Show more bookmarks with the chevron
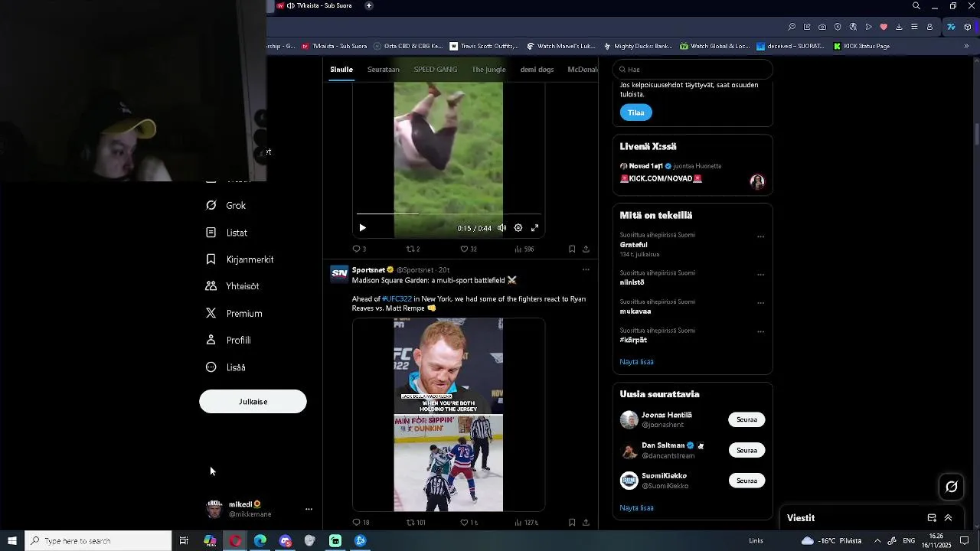The image size is (980, 551). [966, 46]
